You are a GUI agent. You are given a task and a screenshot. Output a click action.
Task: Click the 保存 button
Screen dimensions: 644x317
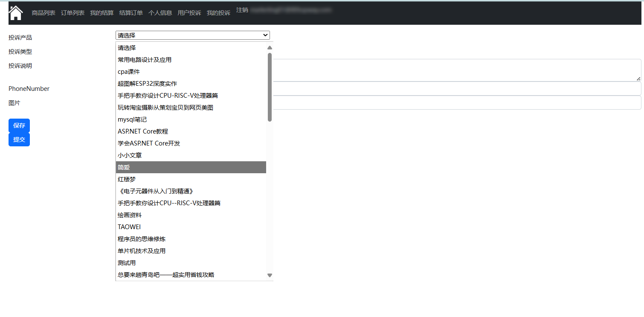[19, 125]
